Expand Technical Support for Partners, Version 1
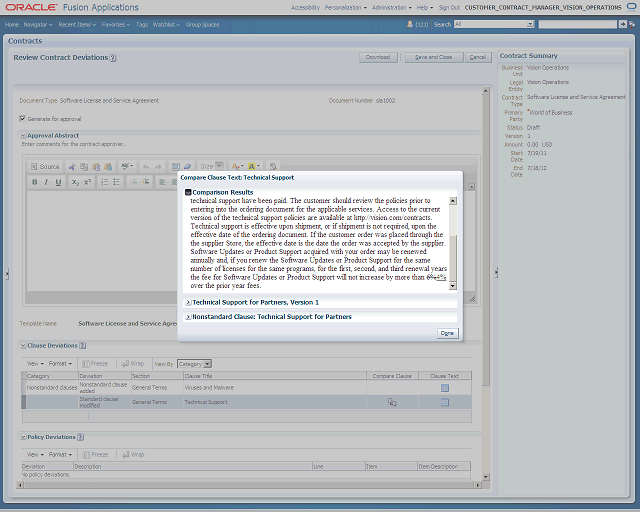The width and height of the screenshot is (640, 512). 188,303
